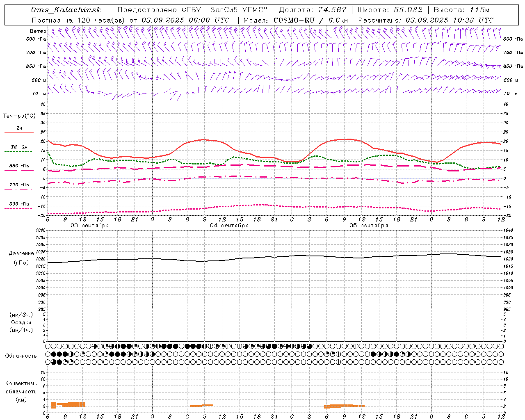Click the 'Широта: 55.032' latitude value

pos(390,10)
